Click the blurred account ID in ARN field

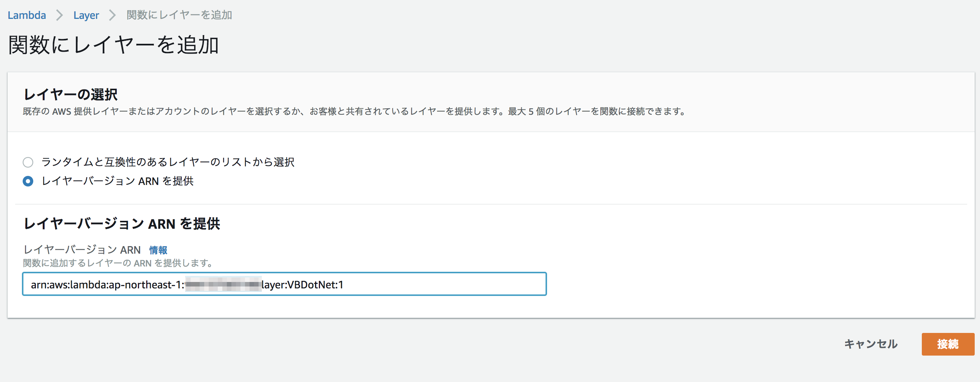tap(223, 285)
